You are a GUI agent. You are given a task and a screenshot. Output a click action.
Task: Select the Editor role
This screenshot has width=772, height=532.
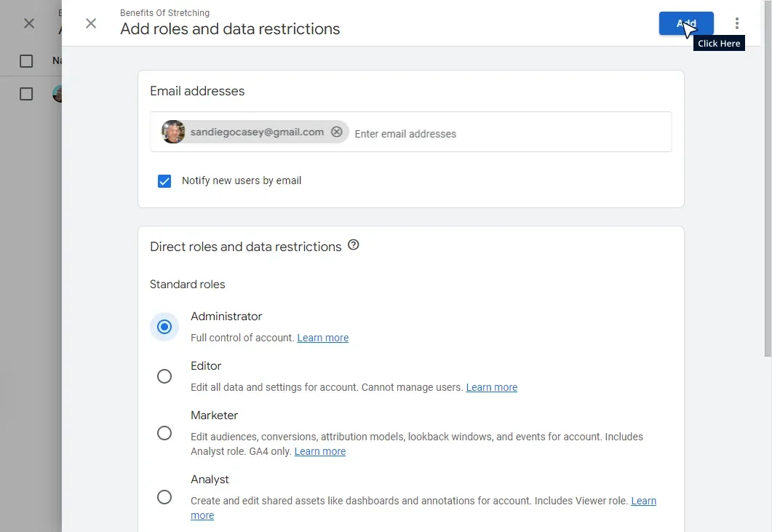[x=164, y=376]
